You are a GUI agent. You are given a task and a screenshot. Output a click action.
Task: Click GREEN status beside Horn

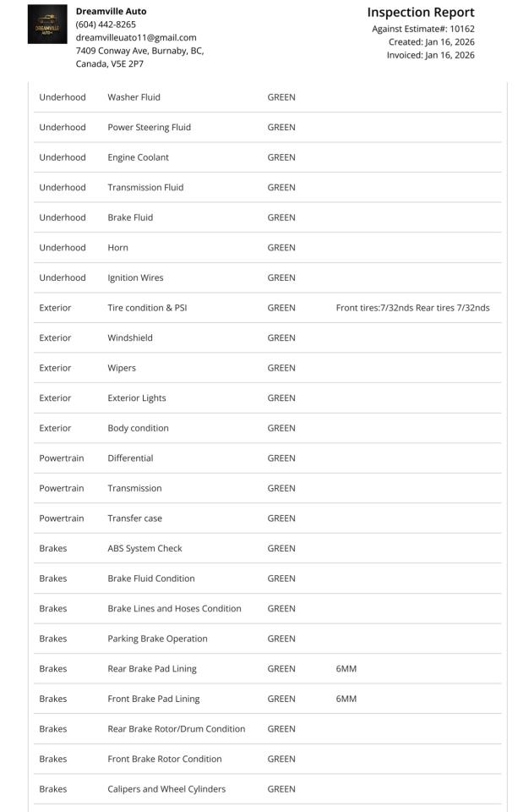pyautogui.click(x=281, y=248)
